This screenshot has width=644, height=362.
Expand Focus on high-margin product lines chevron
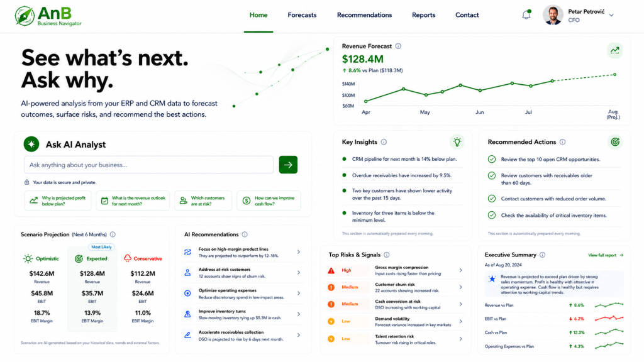[x=299, y=252]
